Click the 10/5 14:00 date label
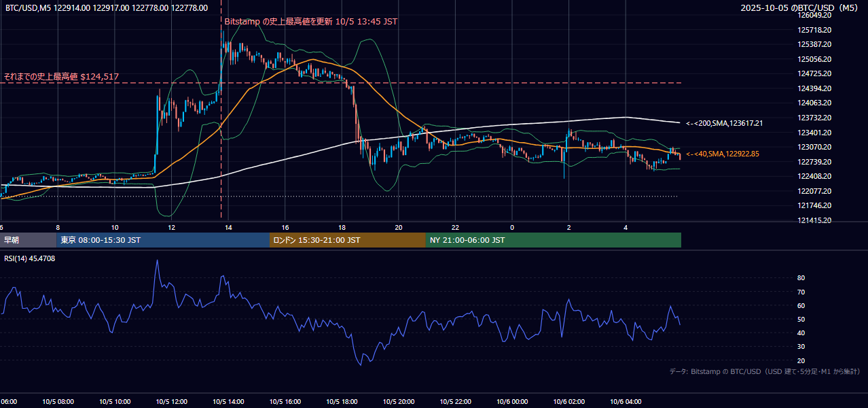This screenshot has width=868, height=408. pyautogui.click(x=228, y=402)
